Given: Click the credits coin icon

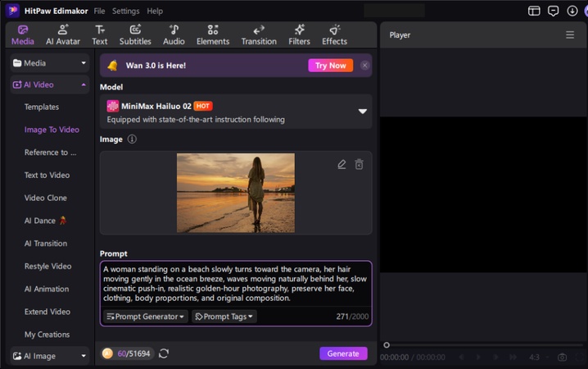Looking at the screenshot, I should [107, 353].
